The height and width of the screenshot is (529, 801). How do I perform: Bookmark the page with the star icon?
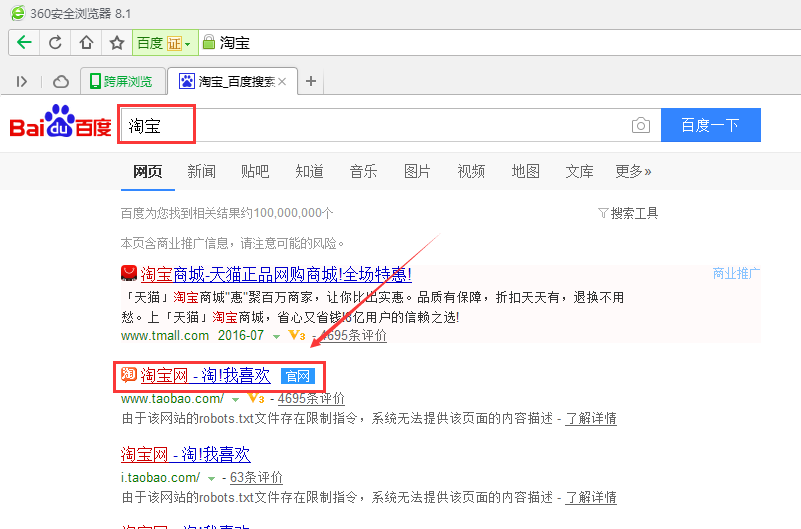coord(117,42)
